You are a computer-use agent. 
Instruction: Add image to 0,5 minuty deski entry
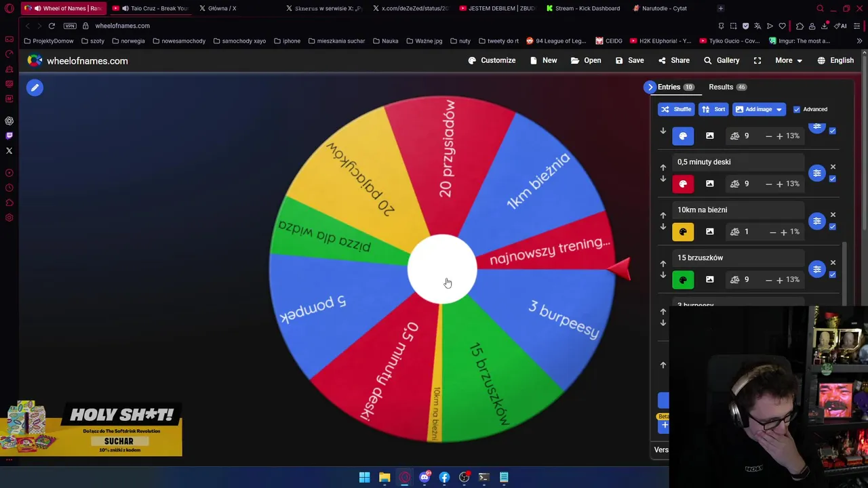pos(709,184)
